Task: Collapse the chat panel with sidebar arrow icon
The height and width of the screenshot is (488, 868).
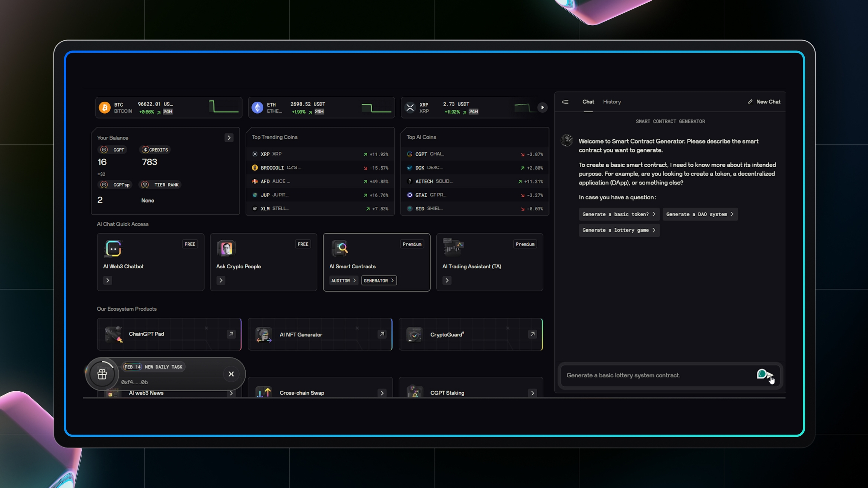Action: pyautogui.click(x=565, y=102)
